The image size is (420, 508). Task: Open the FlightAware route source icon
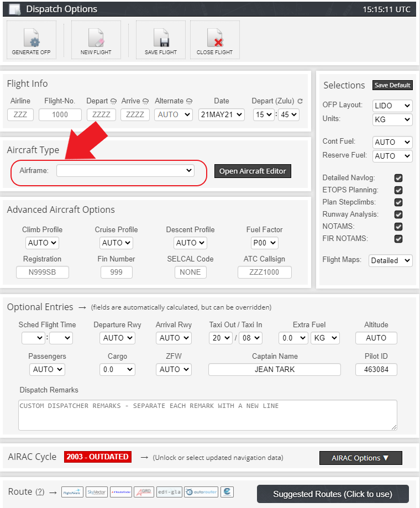click(72, 492)
